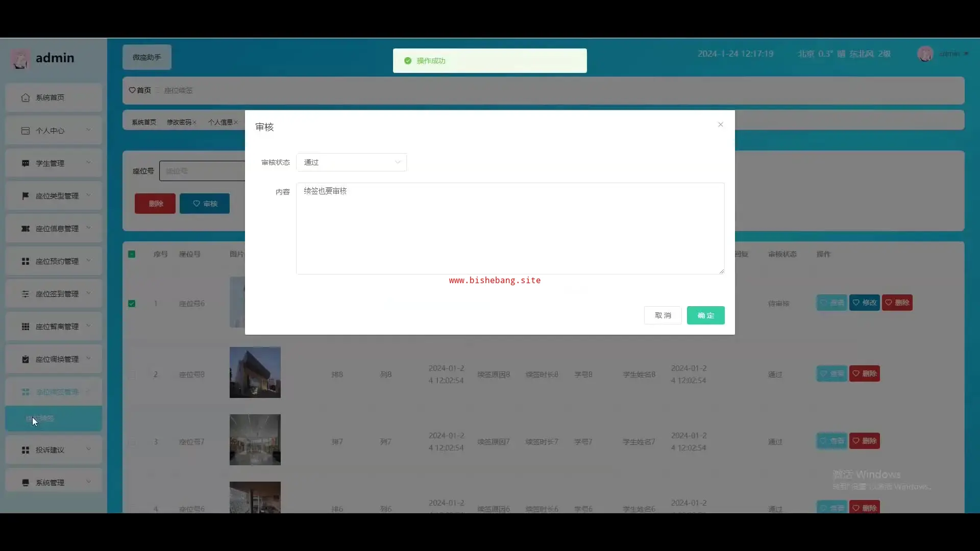Check the row 2 checkbox for 座位号8
This screenshot has height=551, width=980.
click(x=132, y=374)
